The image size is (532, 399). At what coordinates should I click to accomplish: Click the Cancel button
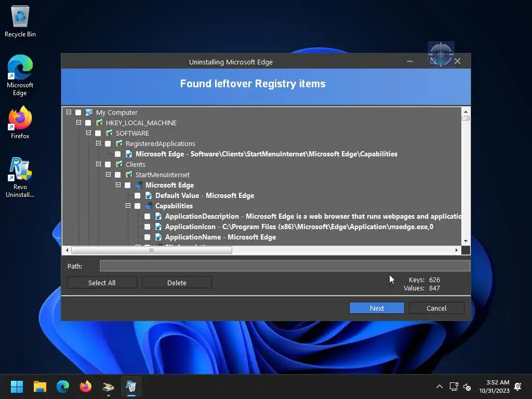click(x=436, y=308)
